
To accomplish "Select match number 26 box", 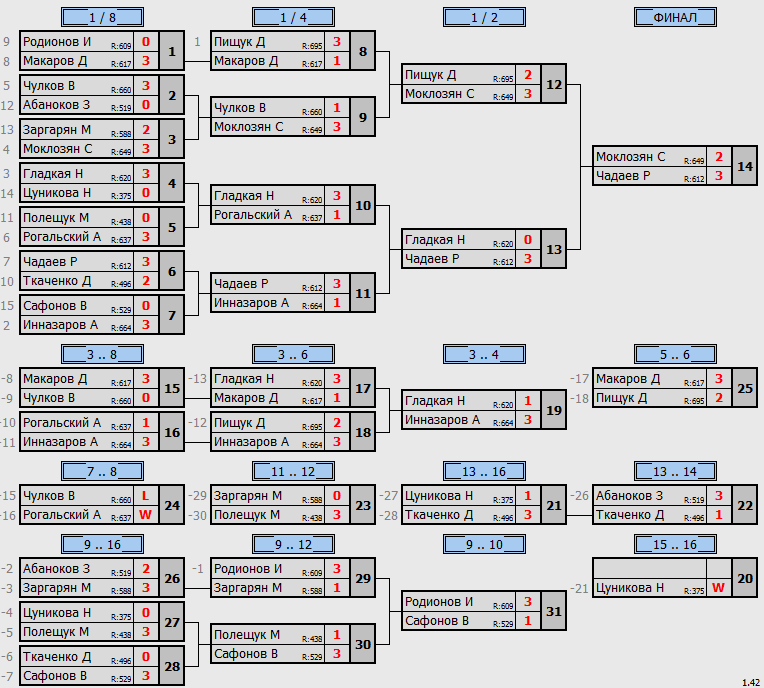I will pyautogui.click(x=172, y=578).
